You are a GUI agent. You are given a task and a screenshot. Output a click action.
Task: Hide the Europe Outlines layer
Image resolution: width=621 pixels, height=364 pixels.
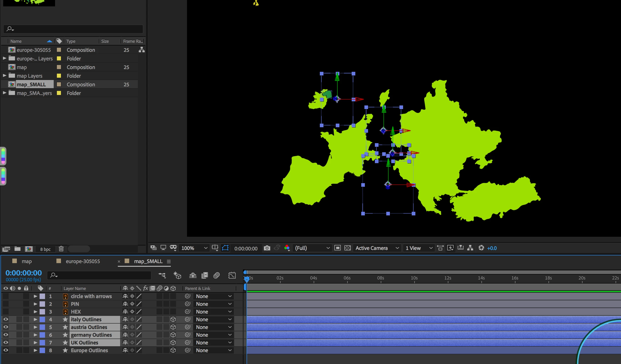(x=6, y=350)
